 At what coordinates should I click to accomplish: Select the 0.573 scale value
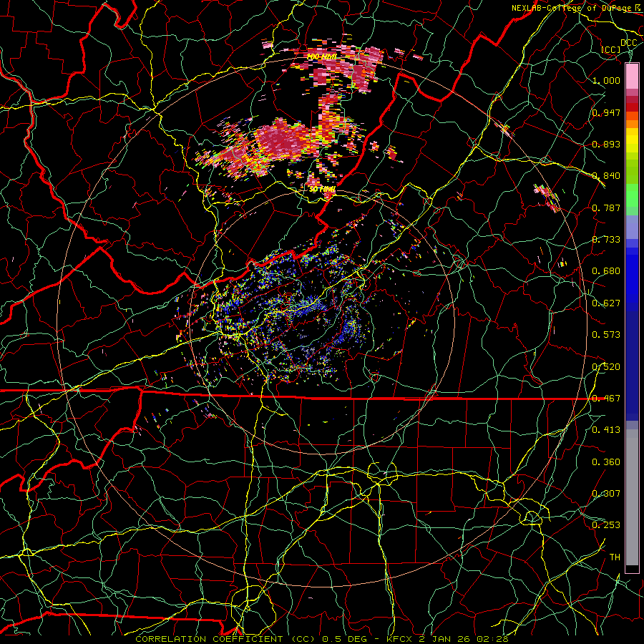tap(606, 335)
